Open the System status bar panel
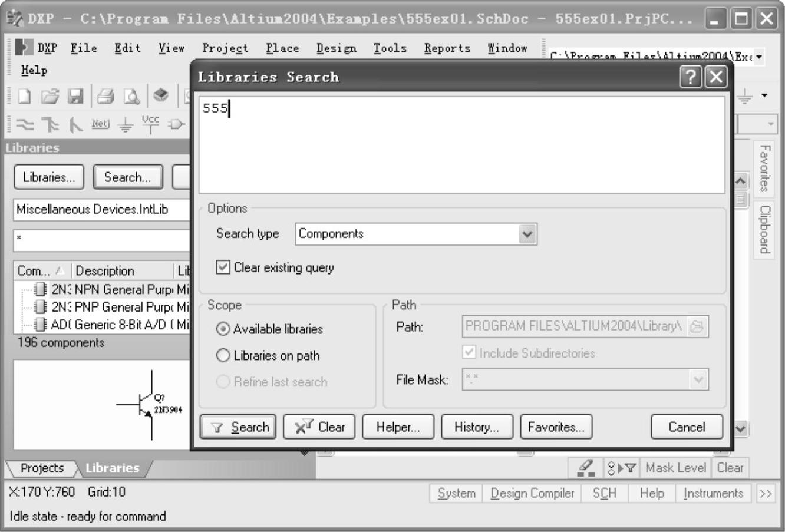Image resolution: width=785 pixels, height=532 pixels. 457,494
